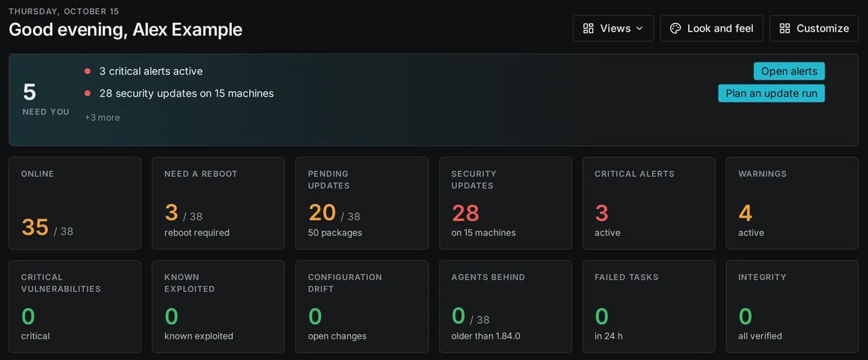Open Look and feel settings
Viewport: 868px width, 360px height.
[711, 29]
